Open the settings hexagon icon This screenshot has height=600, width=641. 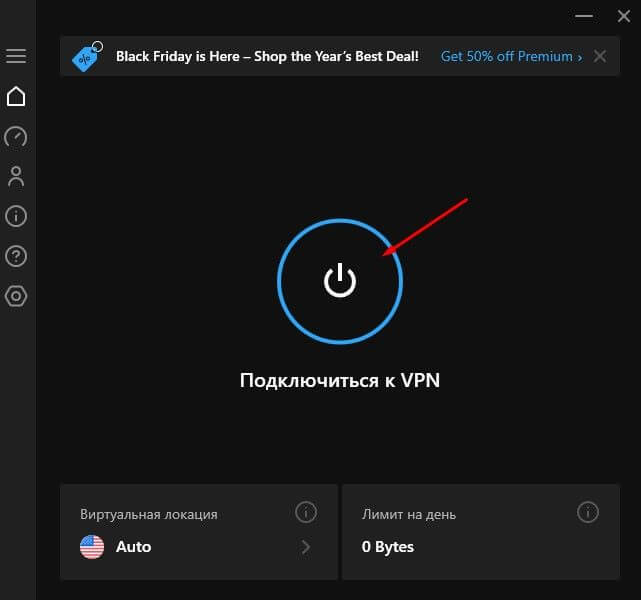click(16, 296)
